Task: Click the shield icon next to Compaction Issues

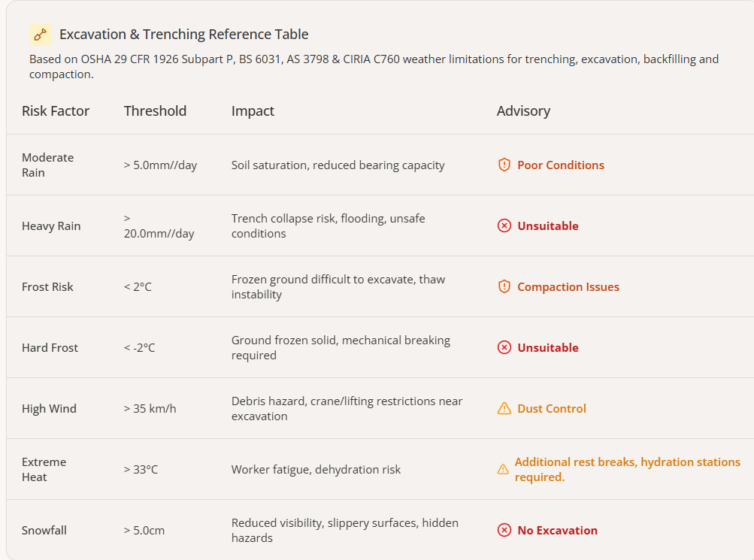Action: tap(504, 287)
